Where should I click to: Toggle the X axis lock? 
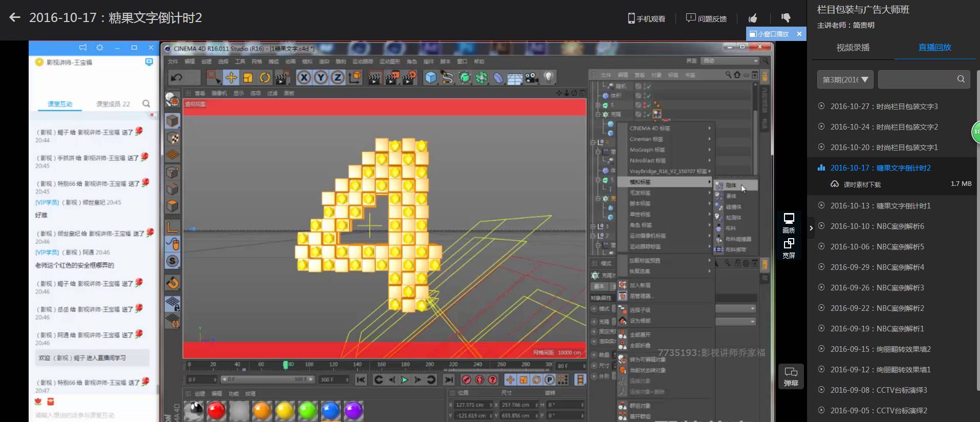click(x=304, y=78)
